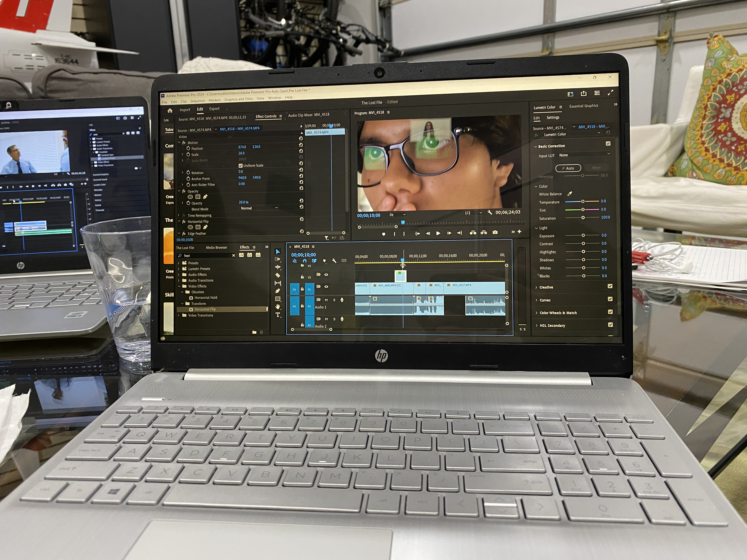Click the Extract button in Program monitor

[x=484, y=232]
